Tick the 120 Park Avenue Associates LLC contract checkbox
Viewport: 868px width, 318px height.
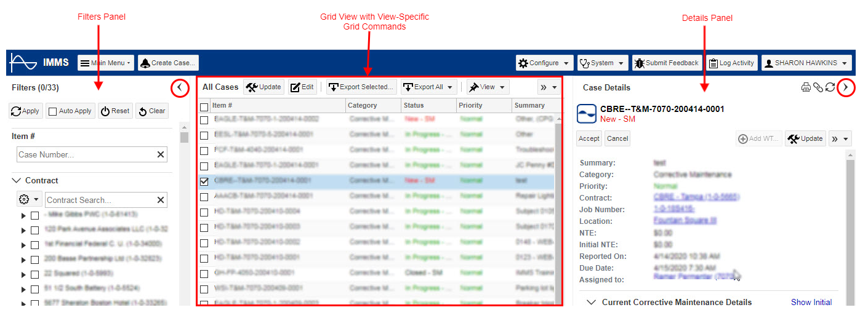[x=35, y=230]
